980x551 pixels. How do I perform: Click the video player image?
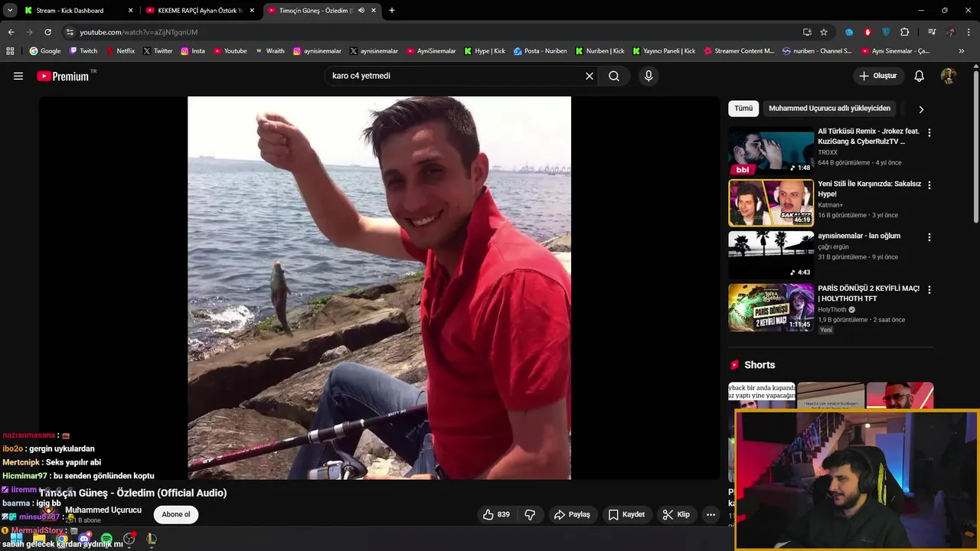(379, 288)
